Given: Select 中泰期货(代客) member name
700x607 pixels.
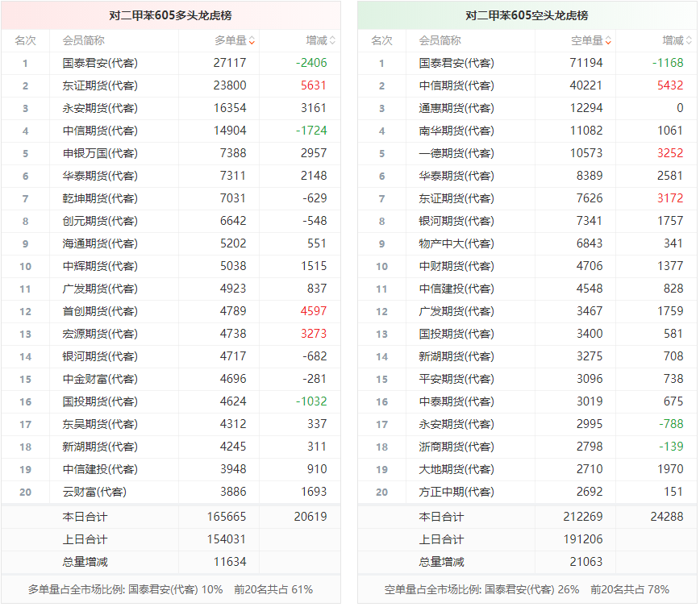Looking at the screenshot, I should [456, 401].
